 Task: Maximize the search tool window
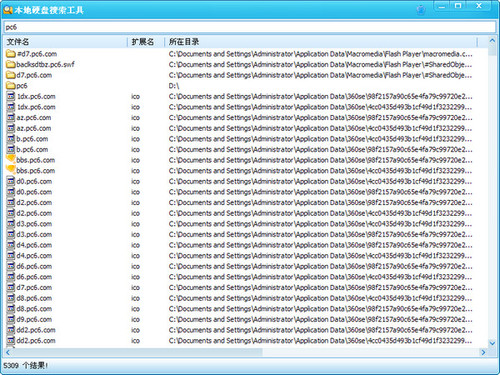click(458, 6)
